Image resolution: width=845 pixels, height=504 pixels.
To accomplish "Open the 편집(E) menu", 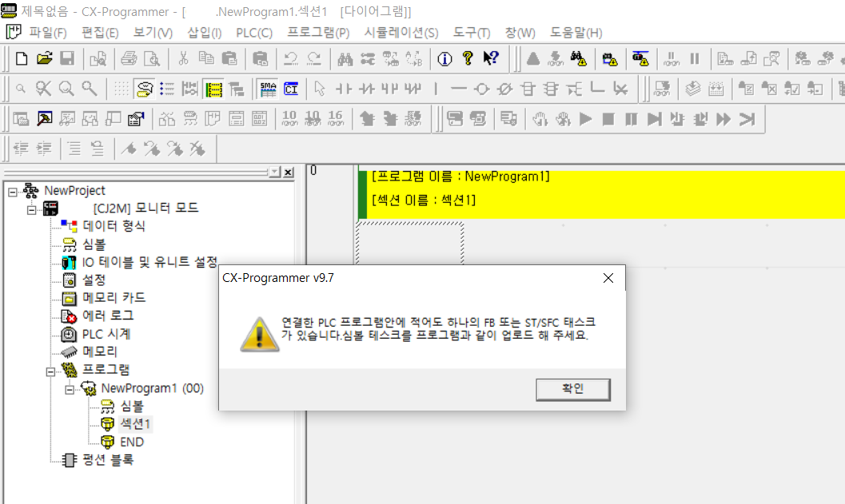I will (x=100, y=33).
